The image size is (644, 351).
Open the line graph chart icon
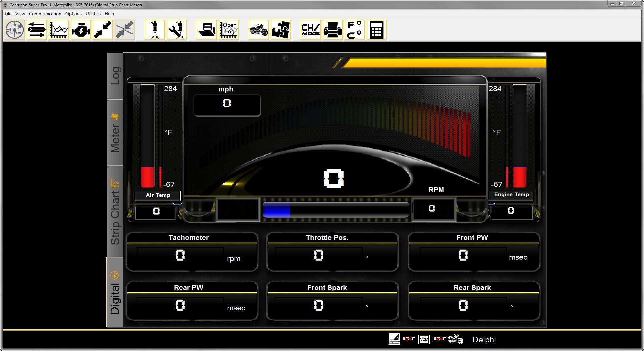[x=59, y=30]
